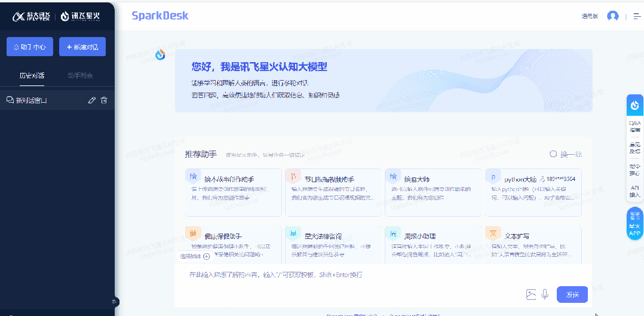Open the python大脑 assistant card
644x316 pixels.
[x=533, y=192]
